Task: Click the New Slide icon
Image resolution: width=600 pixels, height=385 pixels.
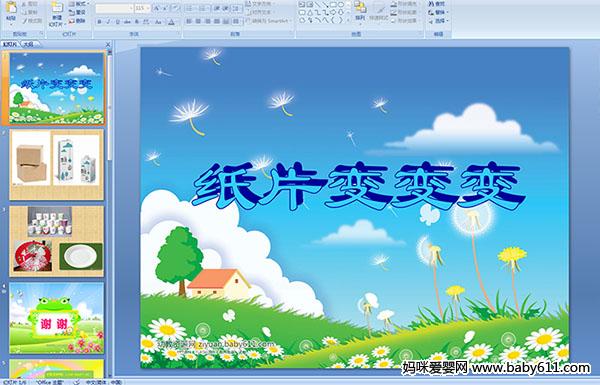Action: (x=57, y=7)
